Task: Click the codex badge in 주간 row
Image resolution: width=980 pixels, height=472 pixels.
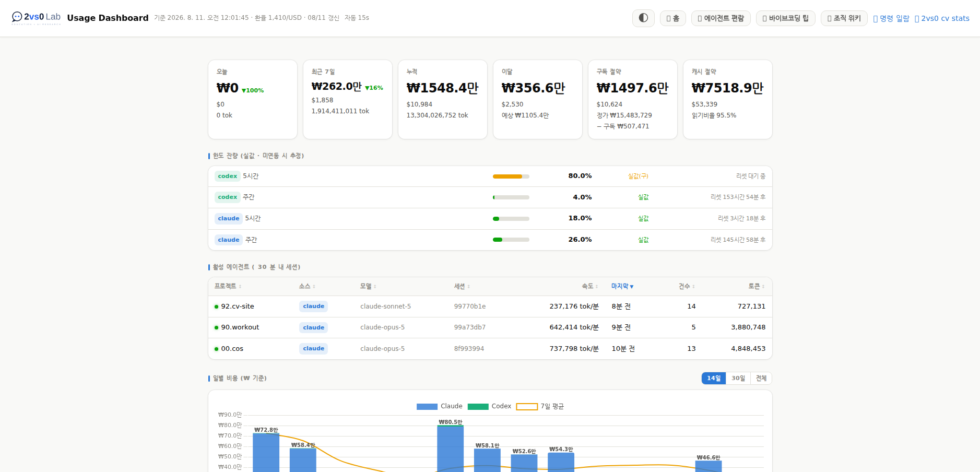Action: tap(227, 197)
